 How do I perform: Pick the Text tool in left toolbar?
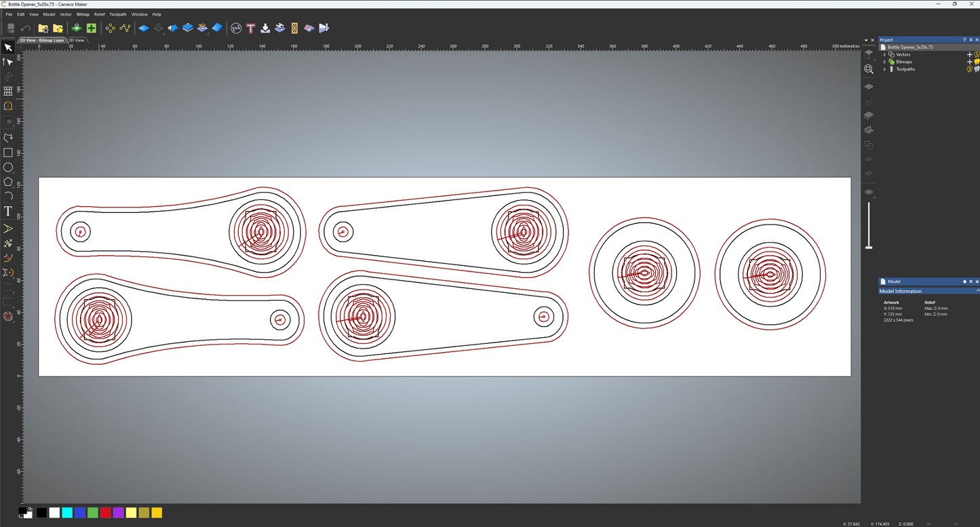tap(8, 212)
